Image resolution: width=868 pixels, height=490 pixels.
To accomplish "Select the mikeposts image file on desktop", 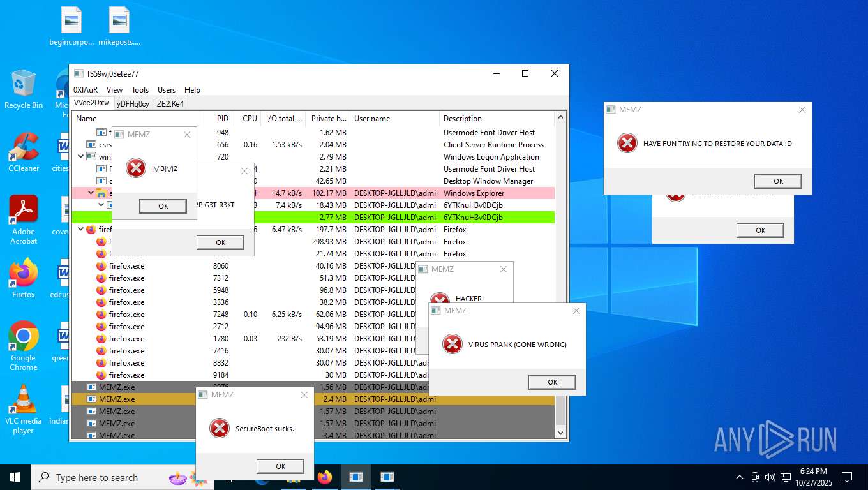I will (x=119, y=27).
